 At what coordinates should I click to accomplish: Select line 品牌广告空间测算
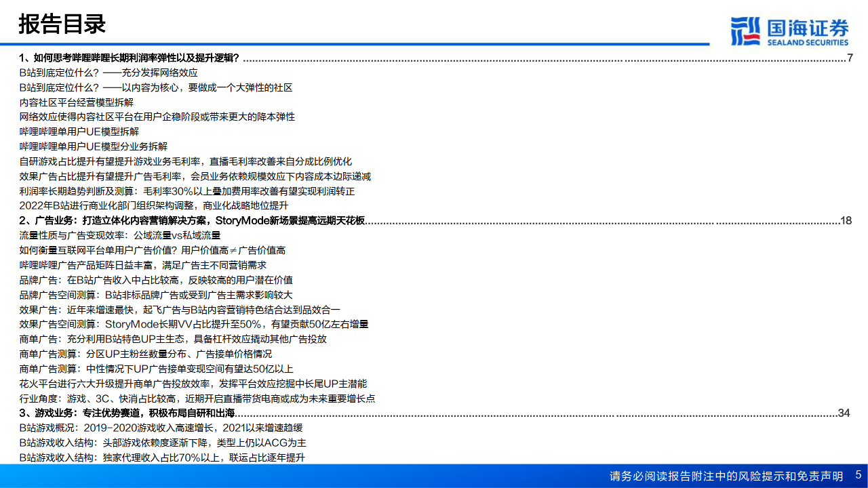click(156, 295)
